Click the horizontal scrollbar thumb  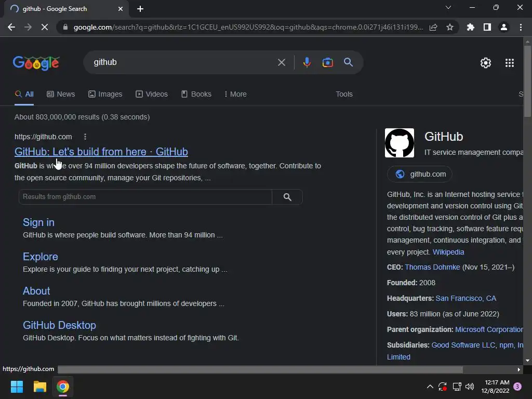click(x=260, y=369)
